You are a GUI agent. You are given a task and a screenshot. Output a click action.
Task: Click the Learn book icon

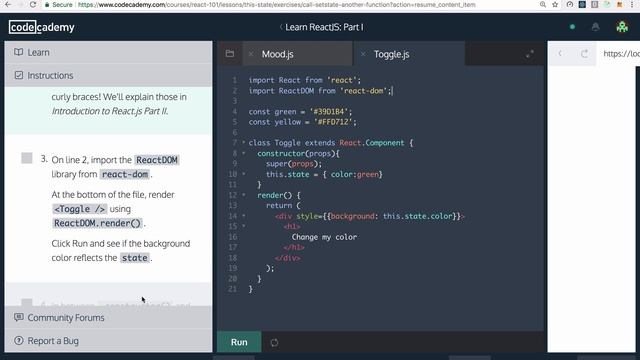[x=18, y=52]
